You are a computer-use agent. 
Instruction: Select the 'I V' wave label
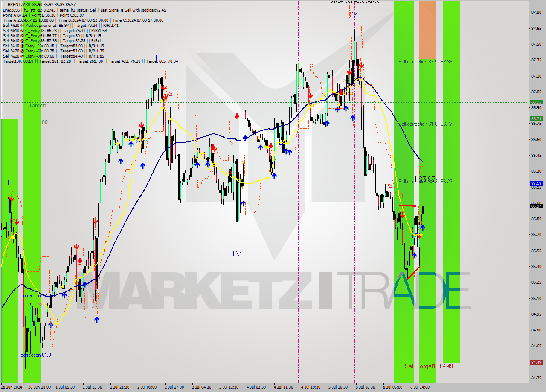click(237, 254)
